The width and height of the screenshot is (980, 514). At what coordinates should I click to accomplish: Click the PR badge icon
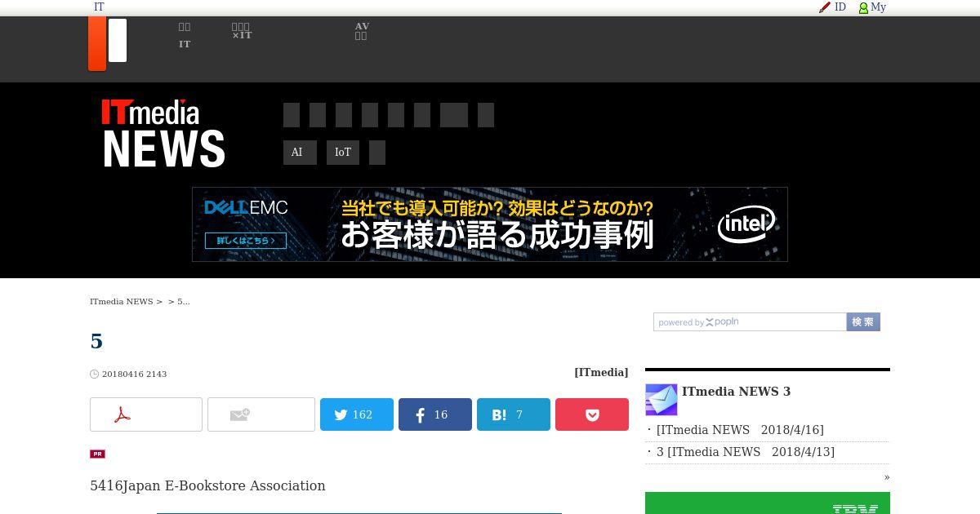97,454
